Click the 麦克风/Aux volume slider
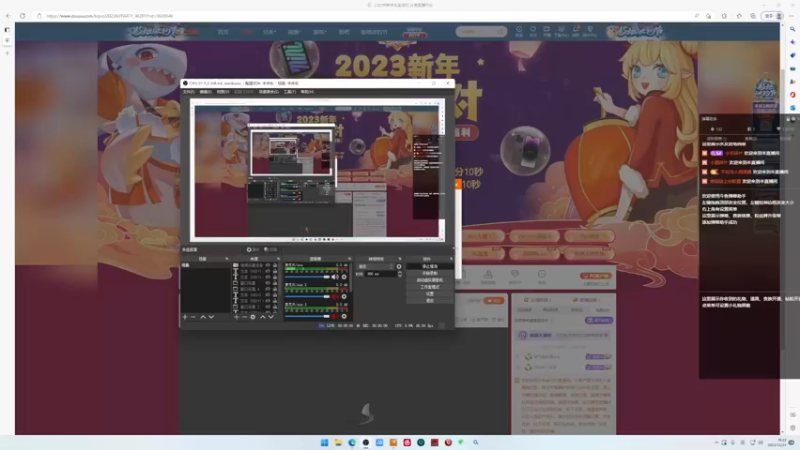Screen dimensions: 800x450 click(x=307, y=277)
